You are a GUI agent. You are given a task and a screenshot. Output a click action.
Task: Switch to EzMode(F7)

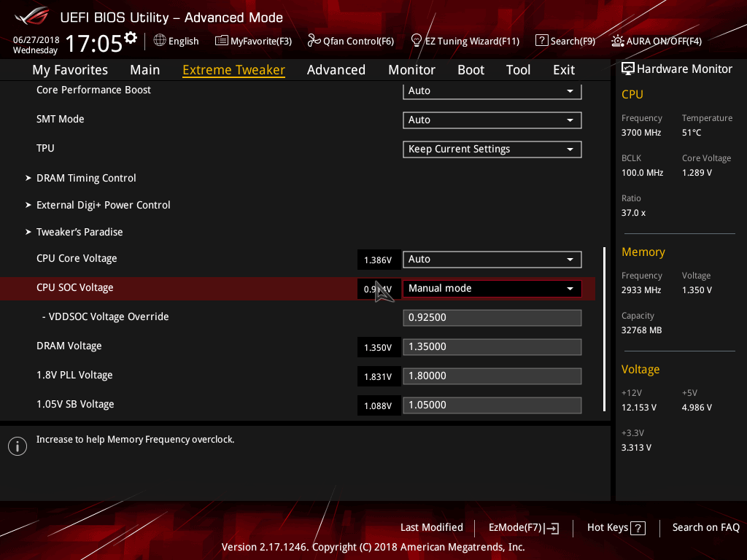click(x=524, y=528)
